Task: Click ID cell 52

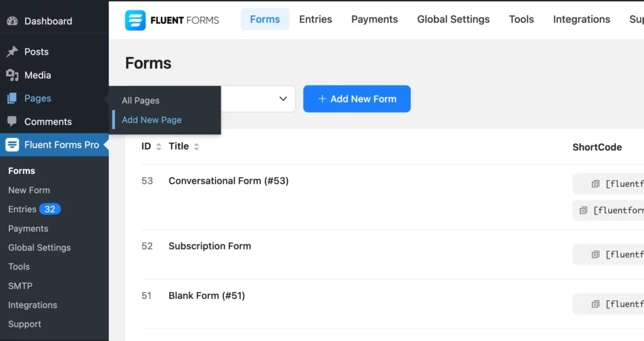Action: 147,246
